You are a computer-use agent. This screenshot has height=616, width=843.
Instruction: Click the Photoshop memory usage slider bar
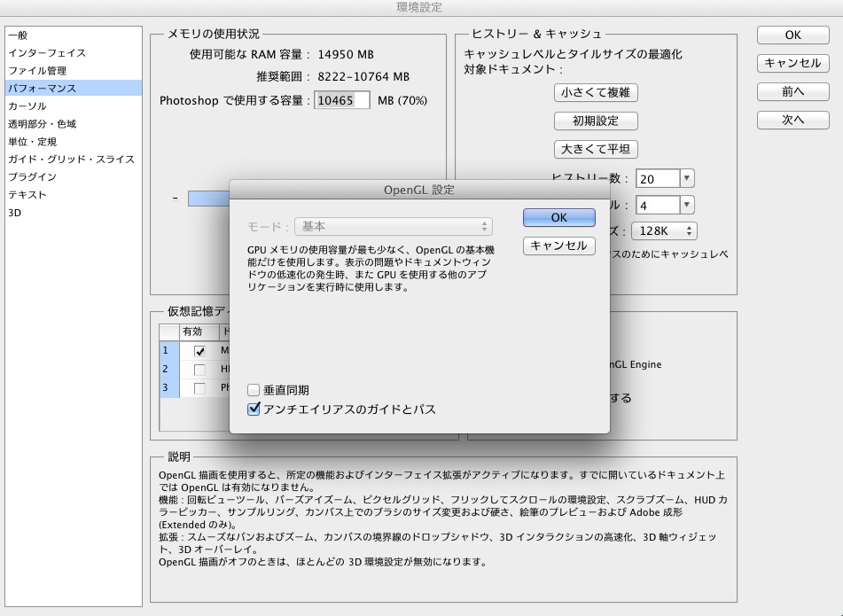(209, 199)
